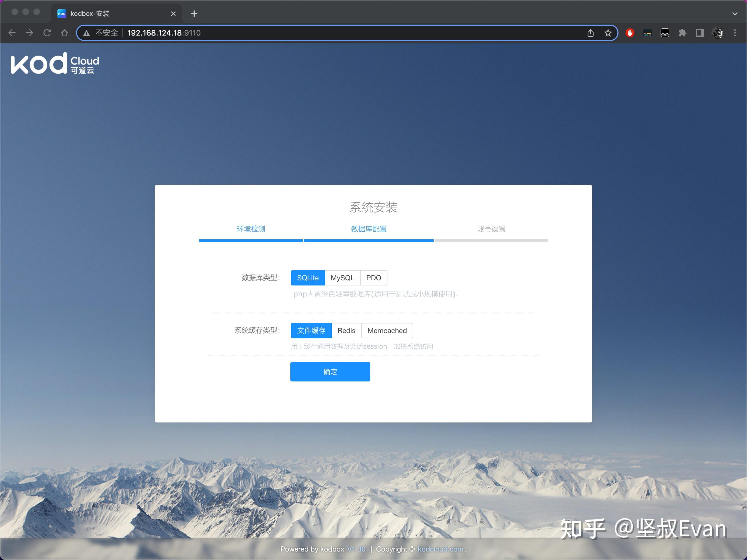Open the kodcloud.com footer link

click(440, 549)
